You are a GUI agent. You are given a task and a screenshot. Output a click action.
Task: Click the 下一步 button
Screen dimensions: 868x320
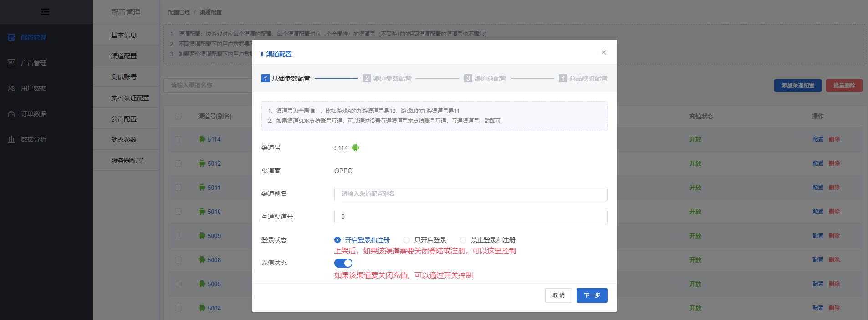point(592,295)
